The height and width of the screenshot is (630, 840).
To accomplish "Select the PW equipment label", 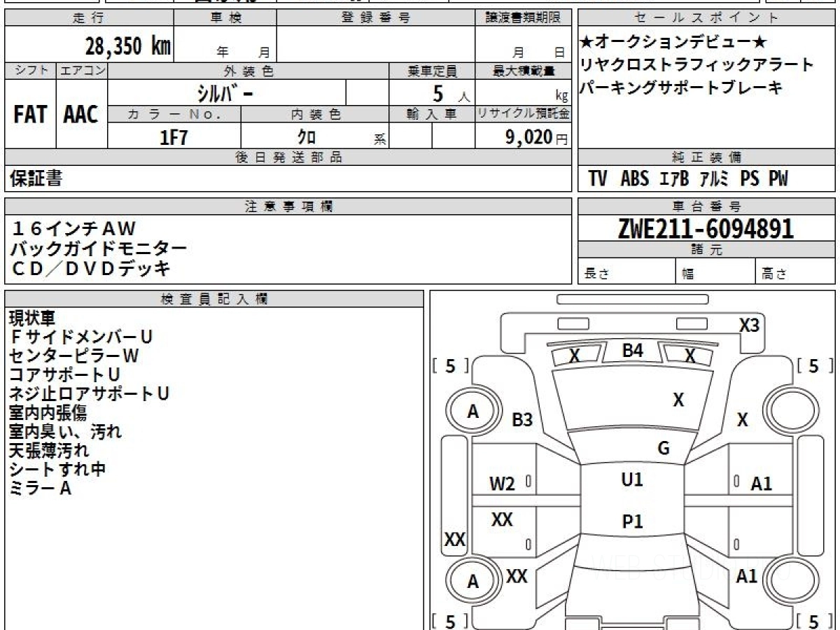I will tap(778, 179).
